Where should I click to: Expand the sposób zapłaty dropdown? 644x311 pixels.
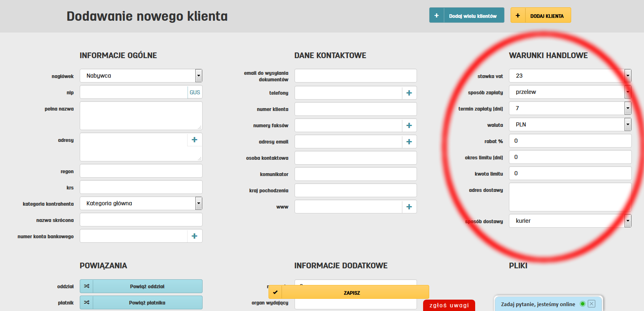point(627,92)
